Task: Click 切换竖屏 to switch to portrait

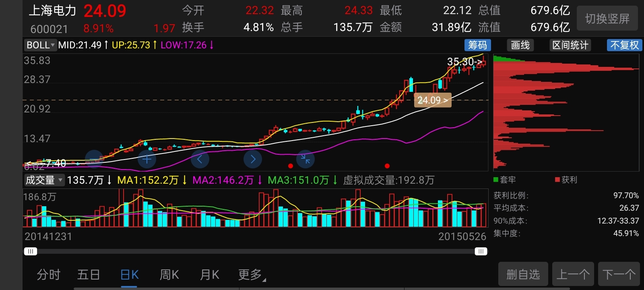Action: tap(607, 19)
